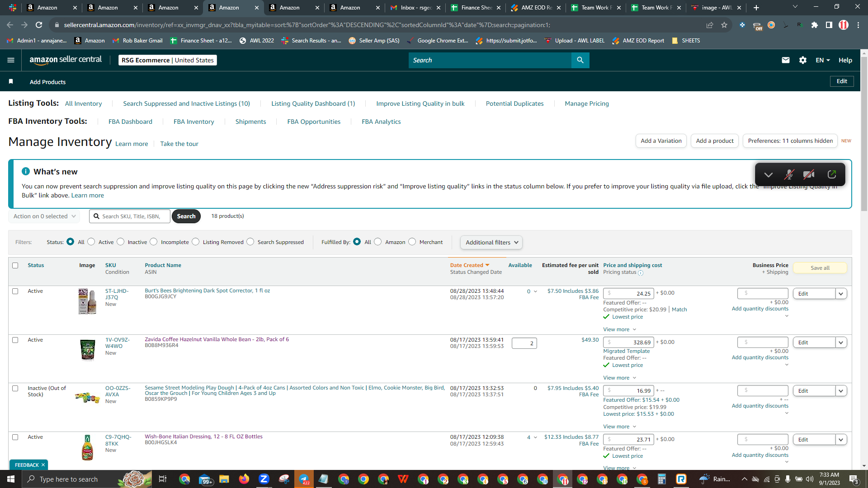
Task: Open the settings gear icon
Action: (x=802, y=60)
